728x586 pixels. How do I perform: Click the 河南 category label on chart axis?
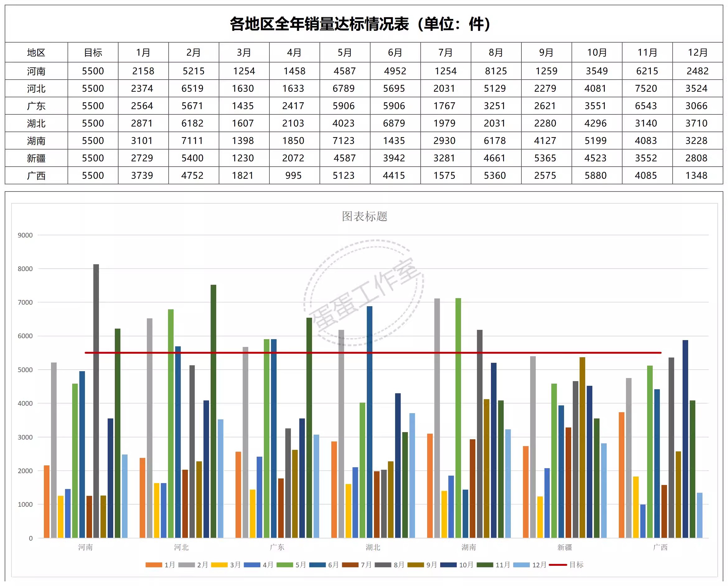86,547
